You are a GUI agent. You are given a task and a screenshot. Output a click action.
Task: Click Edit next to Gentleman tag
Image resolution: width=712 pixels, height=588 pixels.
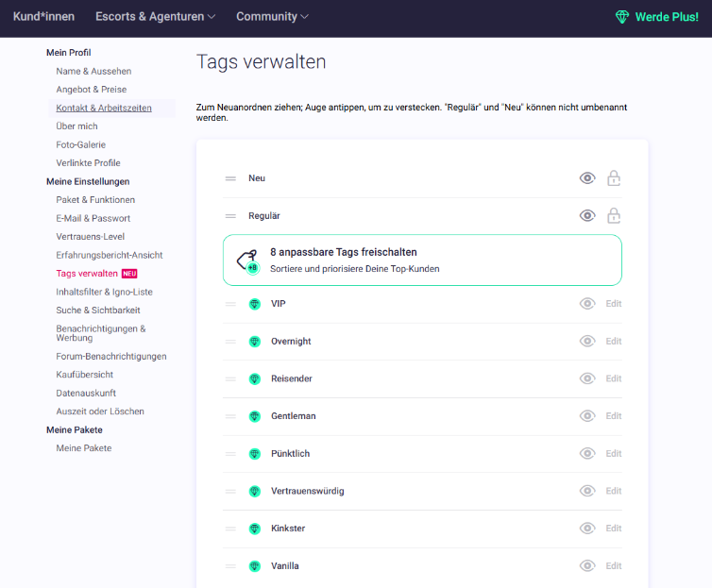614,416
